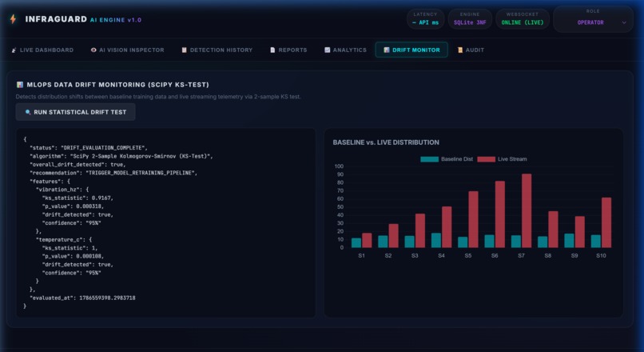Screen dimensions: 644x352
Task: Click the Audit scroll icon
Action: pos(460,50)
